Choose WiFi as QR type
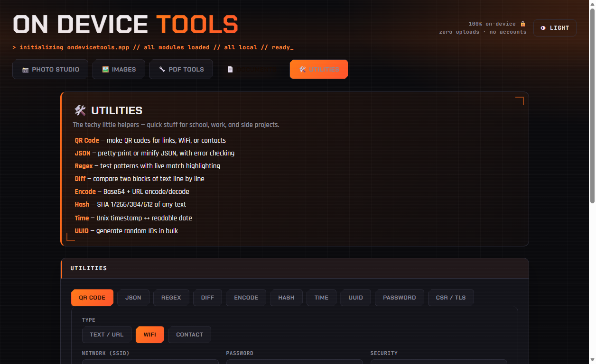 [x=150, y=335]
